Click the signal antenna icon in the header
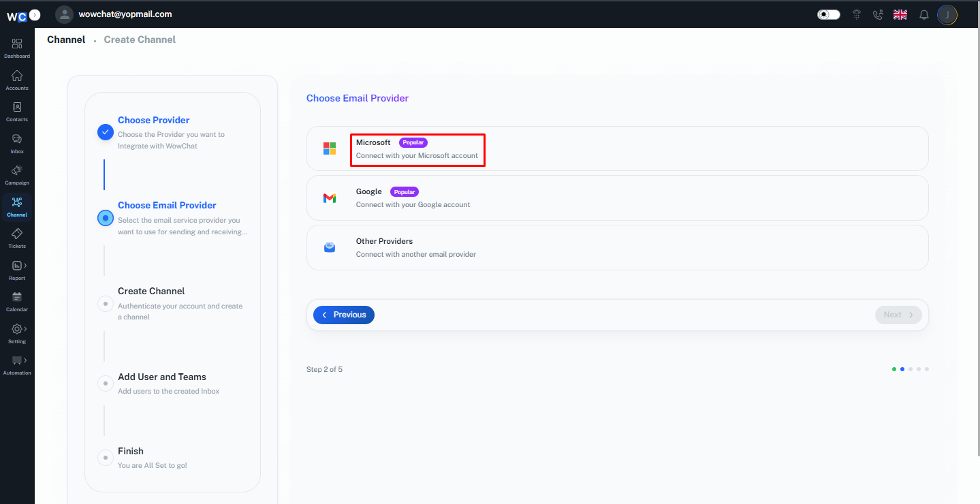Image resolution: width=980 pixels, height=504 pixels. tap(857, 14)
